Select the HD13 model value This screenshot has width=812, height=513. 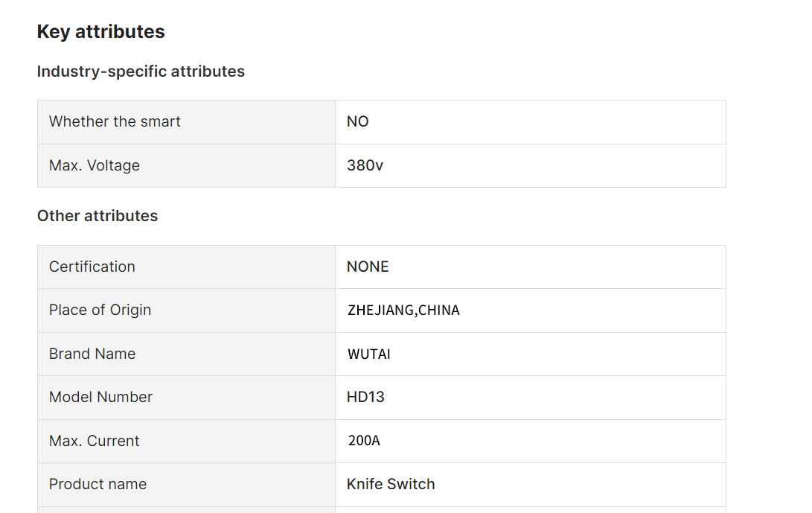click(365, 397)
